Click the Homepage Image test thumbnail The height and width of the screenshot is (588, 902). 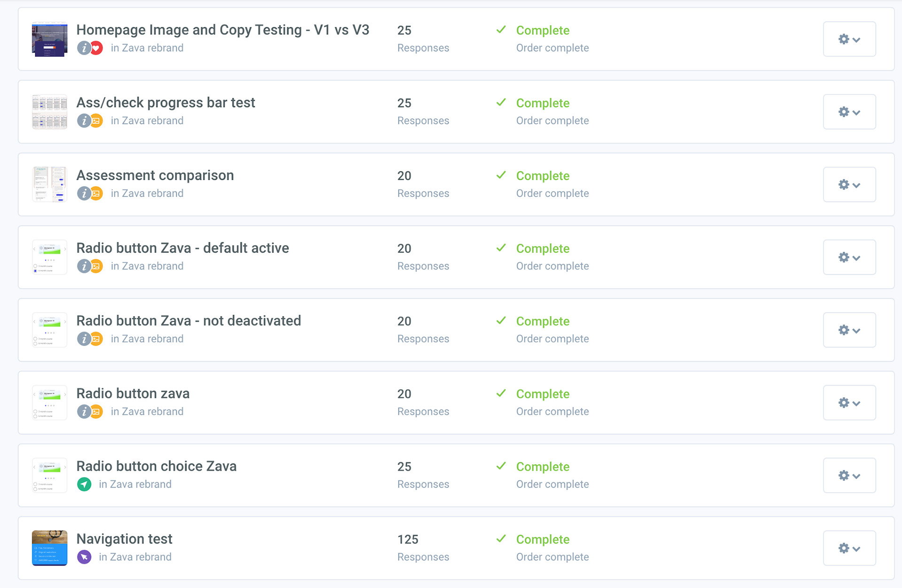click(x=50, y=39)
